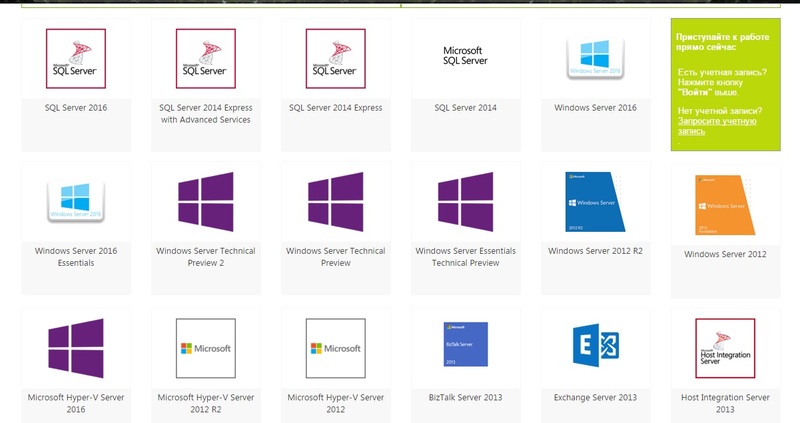The image size is (800, 423).
Task: Select the BizTalk Server 2013 blue icon
Action: pos(465,344)
